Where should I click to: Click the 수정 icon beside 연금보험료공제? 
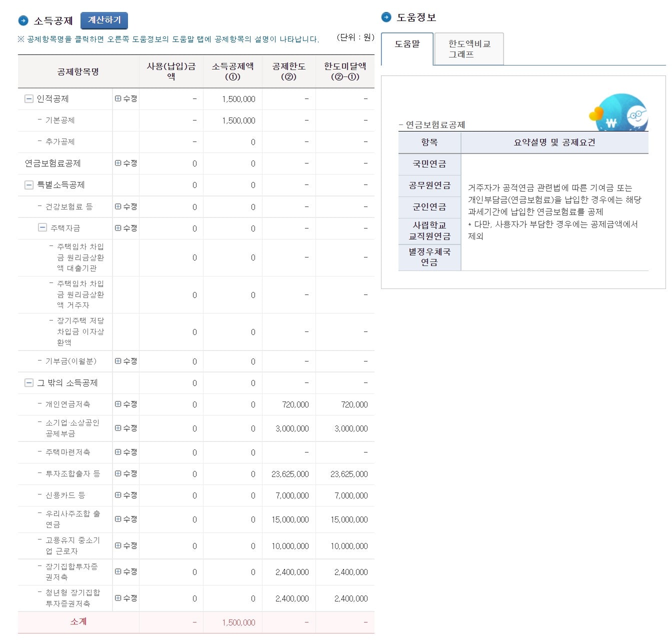[x=125, y=163]
